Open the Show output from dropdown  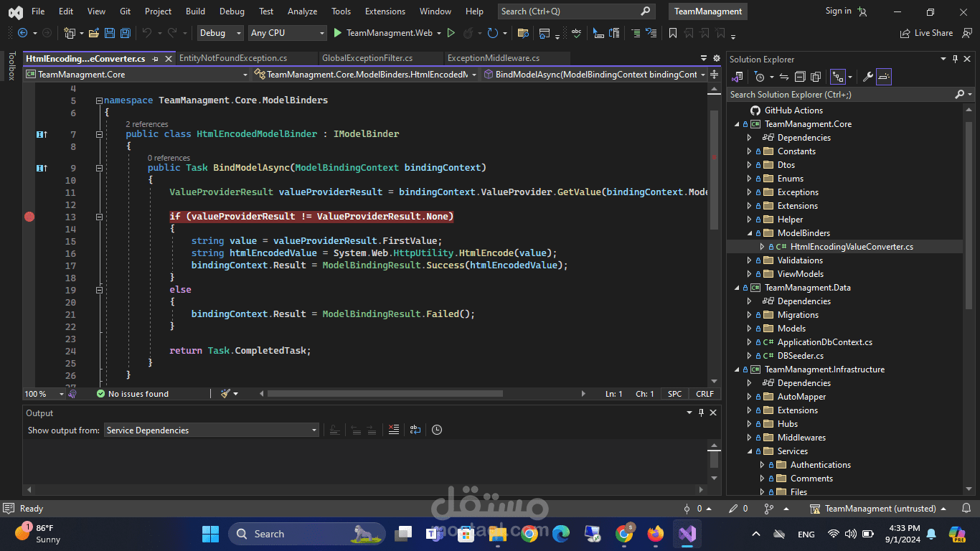pos(211,430)
